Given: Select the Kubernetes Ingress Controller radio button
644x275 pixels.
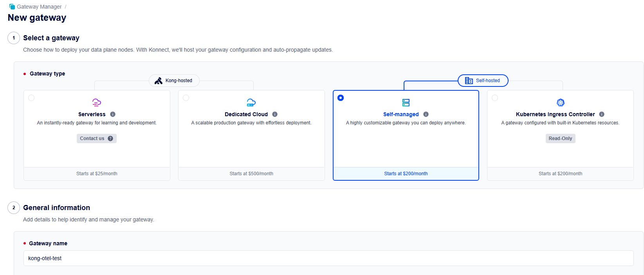Looking at the screenshot, I should click(495, 98).
